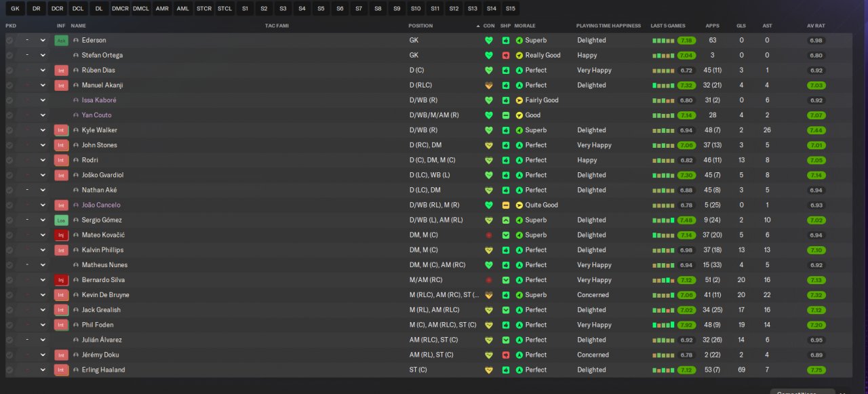Image resolution: width=868 pixels, height=394 pixels.
Task: Click Sergio Gómez's 'Loa' loan badge
Action: click(x=61, y=220)
